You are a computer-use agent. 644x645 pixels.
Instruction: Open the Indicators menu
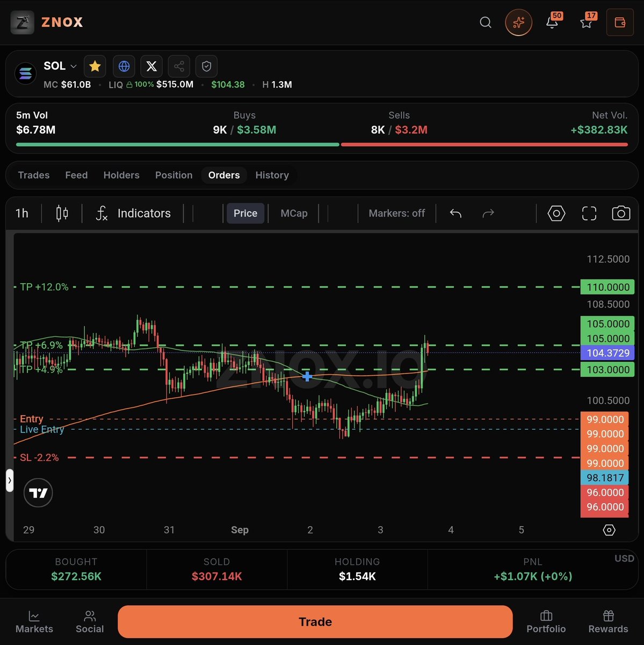pyautogui.click(x=133, y=213)
